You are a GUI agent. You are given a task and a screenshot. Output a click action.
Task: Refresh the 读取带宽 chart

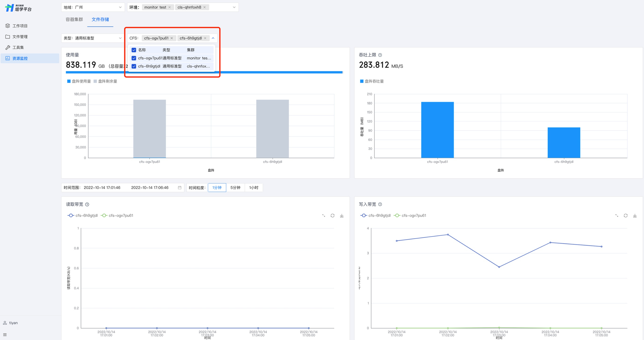pyautogui.click(x=332, y=216)
